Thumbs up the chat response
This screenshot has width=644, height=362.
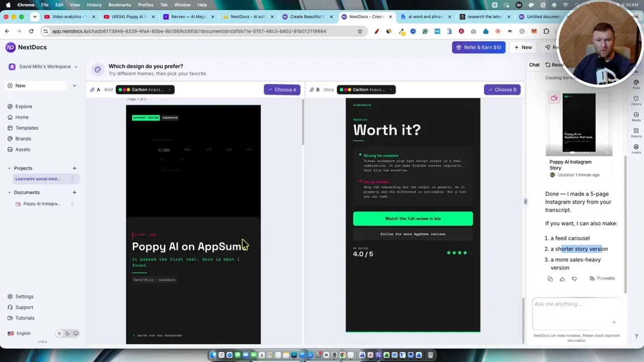(562, 279)
